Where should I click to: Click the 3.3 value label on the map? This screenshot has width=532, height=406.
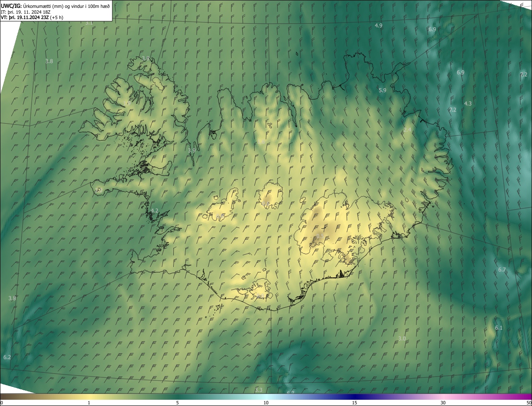tap(259, 390)
